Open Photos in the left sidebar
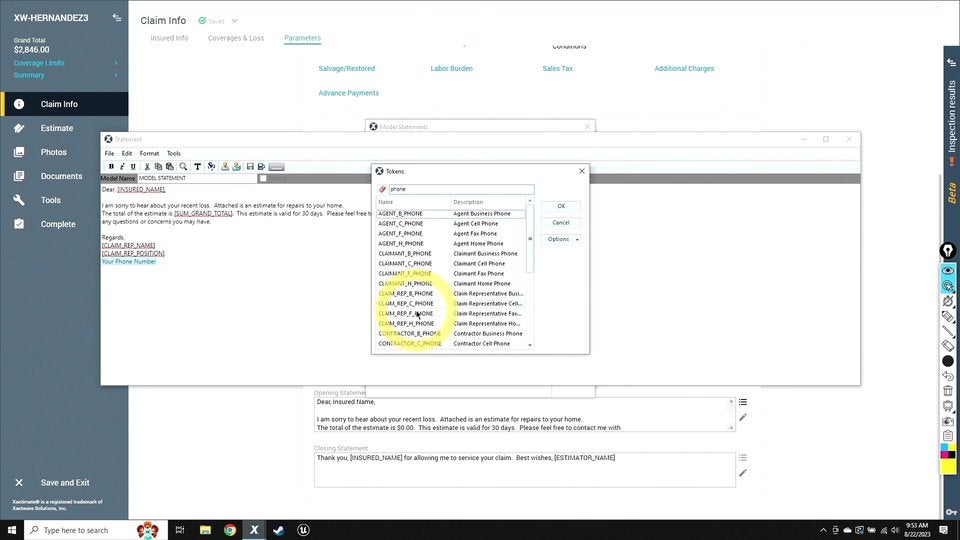This screenshot has height=540, width=960. (x=53, y=152)
